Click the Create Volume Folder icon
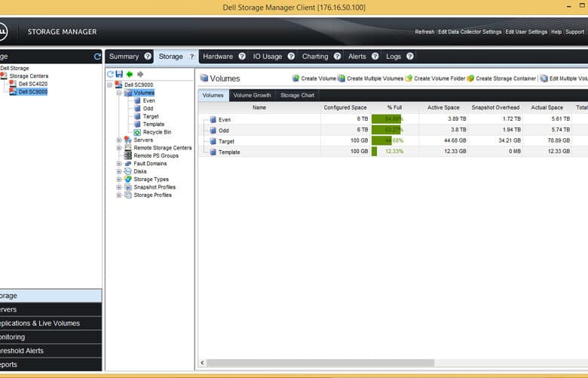Viewport: 588px width, 378px height. [x=409, y=78]
